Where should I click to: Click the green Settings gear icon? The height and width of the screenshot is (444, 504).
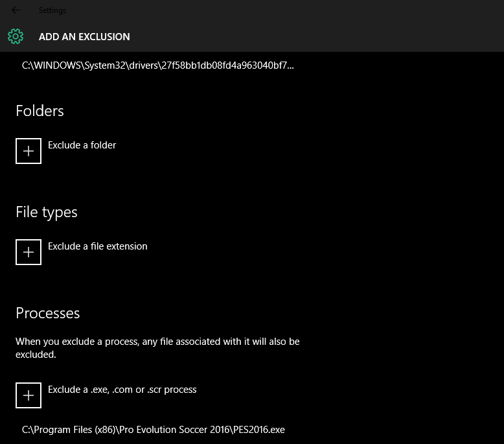[16, 36]
